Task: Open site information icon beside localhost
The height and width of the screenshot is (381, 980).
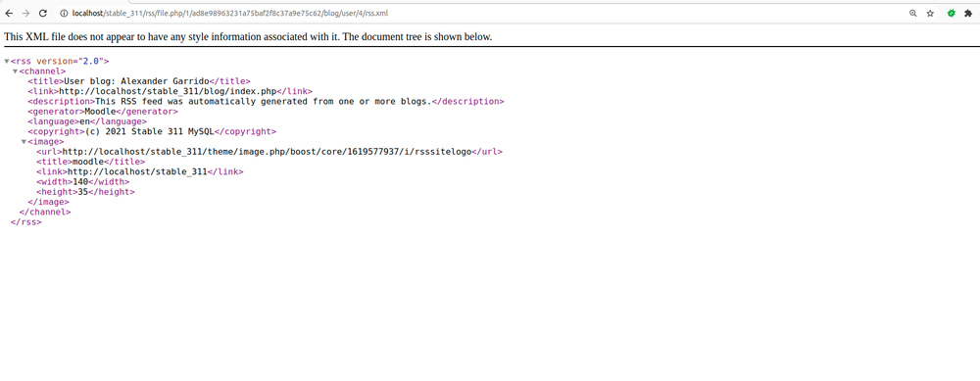Action: (x=63, y=13)
